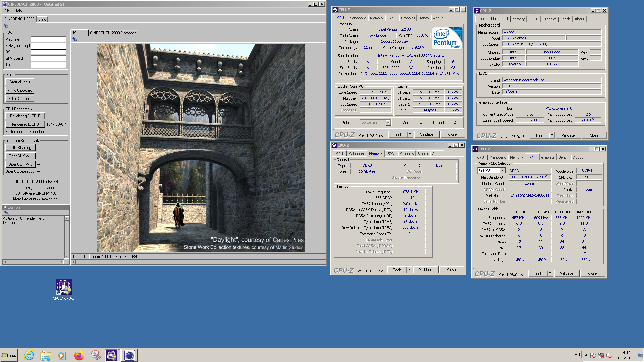
Task: Click the network tray icon
Action: click(601, 355)
